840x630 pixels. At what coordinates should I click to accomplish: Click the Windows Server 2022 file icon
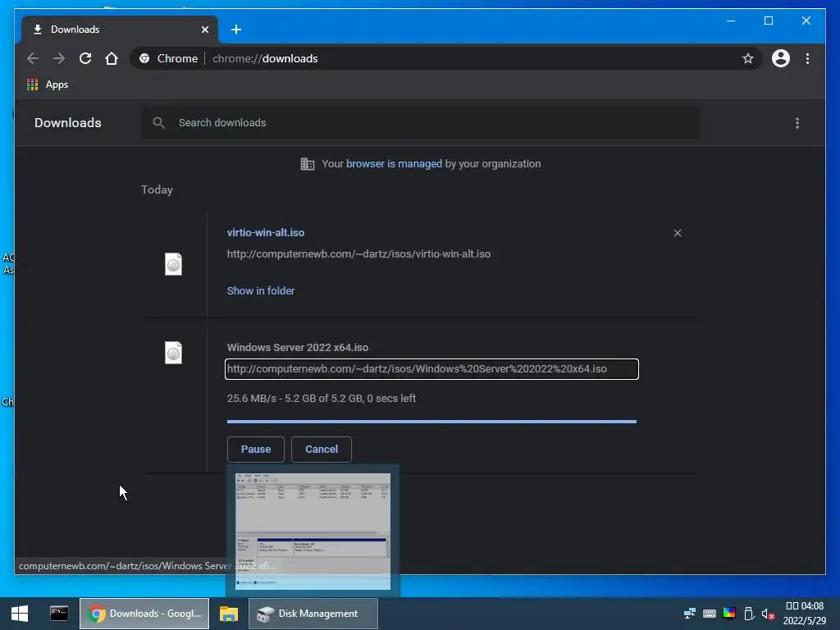[174, 353]
